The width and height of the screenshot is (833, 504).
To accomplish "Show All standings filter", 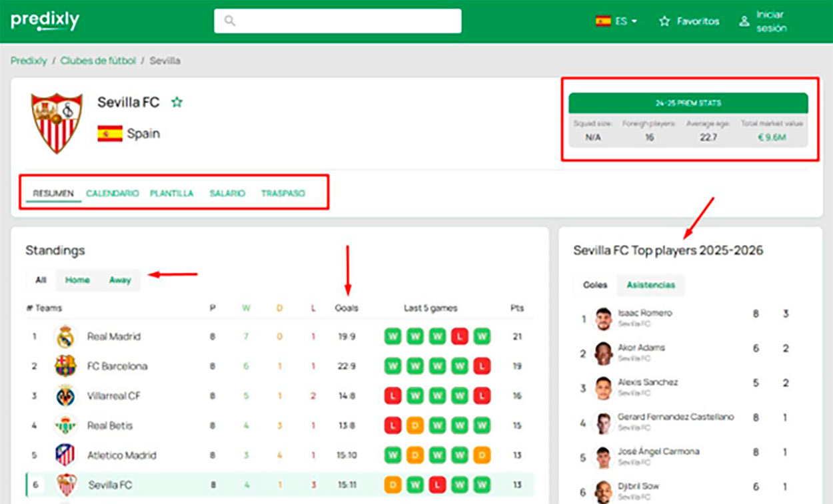I will [41, 280].
